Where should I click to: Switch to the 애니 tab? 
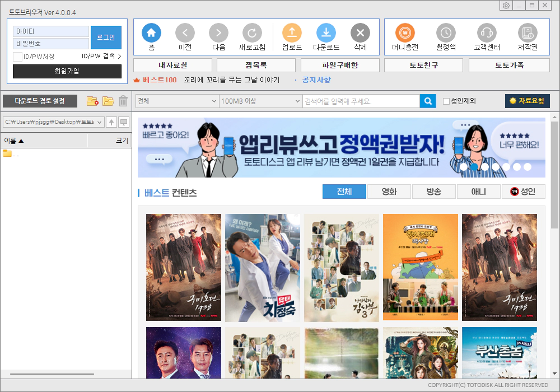coord(479,192)
